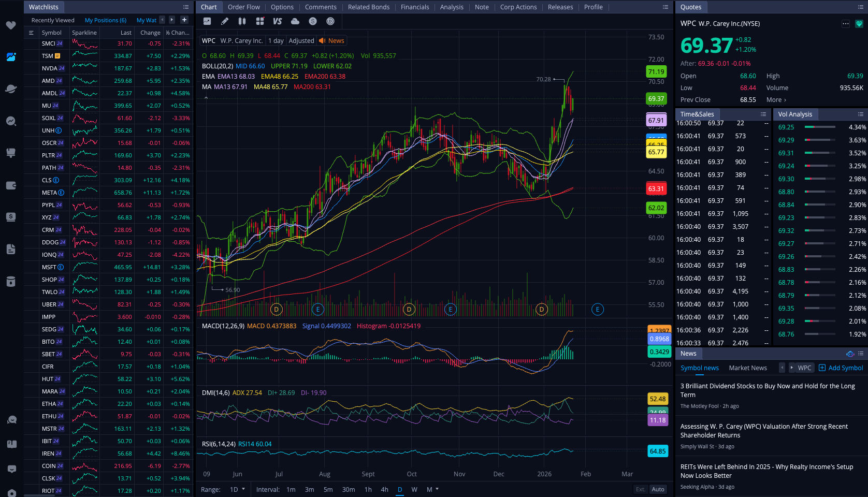Click the cloud icon in chart toolbar

click(x=295, y=21)
